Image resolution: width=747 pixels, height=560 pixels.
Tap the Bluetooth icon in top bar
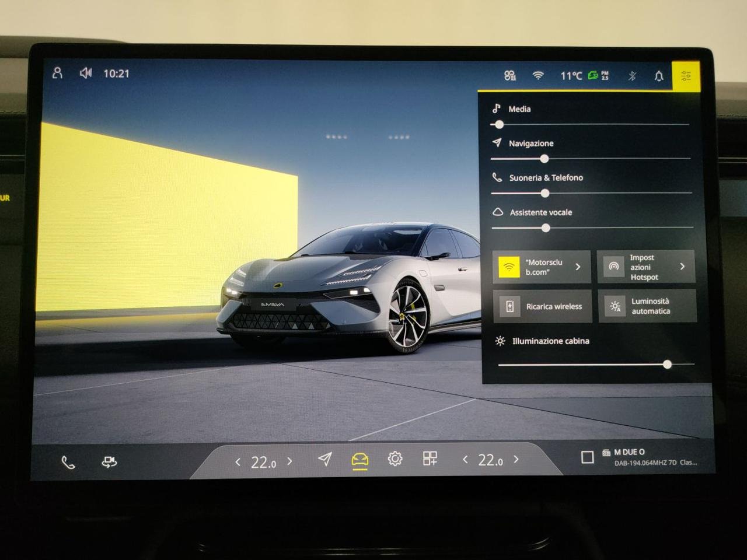(632, 76)
